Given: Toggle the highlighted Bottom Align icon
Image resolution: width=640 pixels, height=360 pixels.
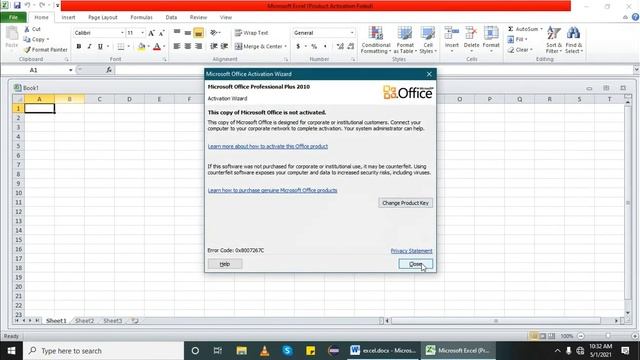Looking at the screenshot, I should [x=198, y=33].
